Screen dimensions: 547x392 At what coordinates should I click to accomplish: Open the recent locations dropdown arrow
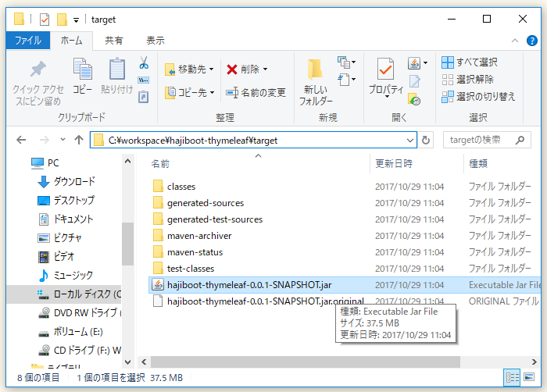pos(63,140)
